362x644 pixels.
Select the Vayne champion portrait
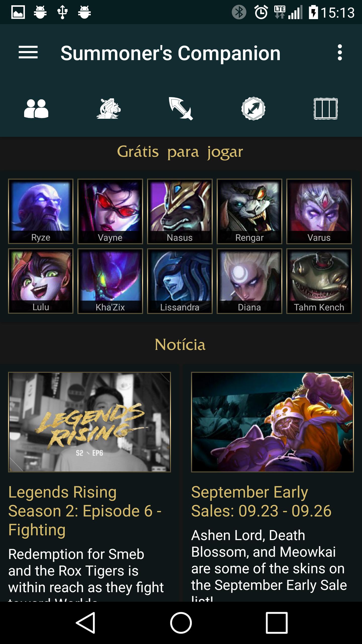click(x=110, y=211)
